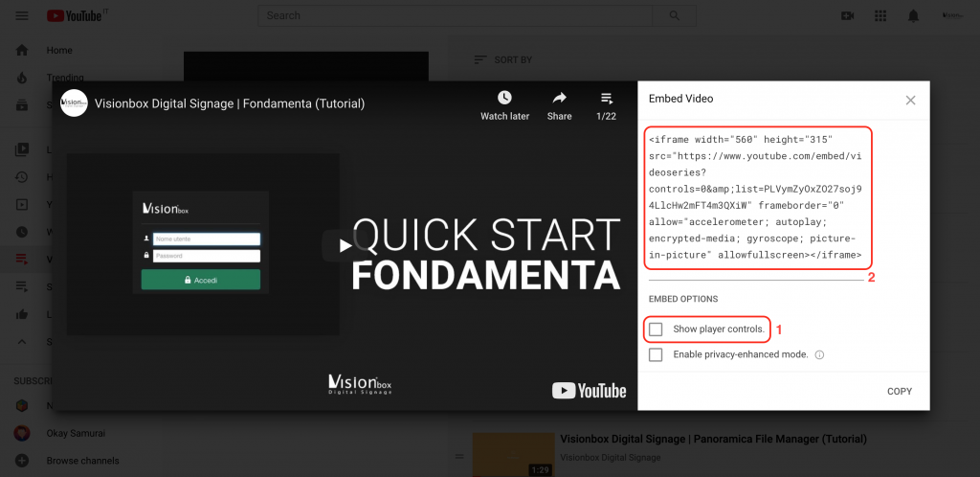Click the privacy-enhanced mode info icon
The width and height of the screenshot is (980, 477).
819,354
